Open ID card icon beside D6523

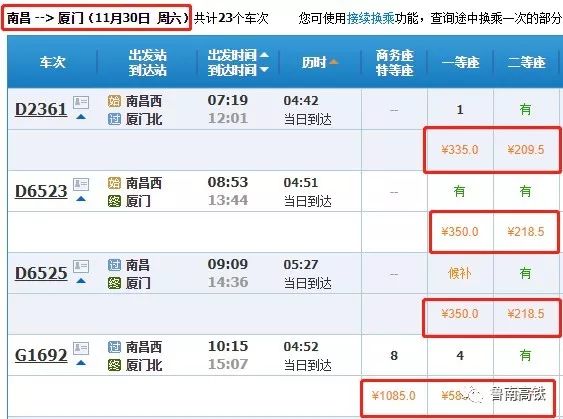click(x=81, y=185)
